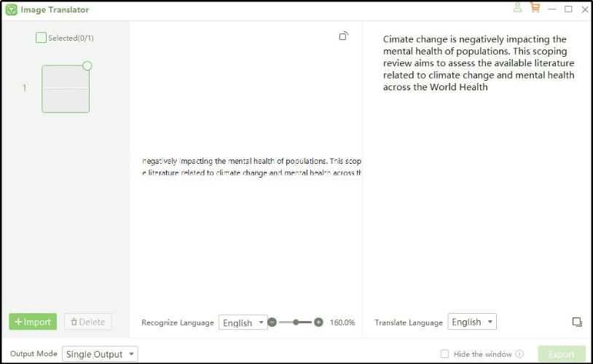Click the zoom slider handle
The height and width of the screenshot is (364, 593).
[x=296, y=322]
